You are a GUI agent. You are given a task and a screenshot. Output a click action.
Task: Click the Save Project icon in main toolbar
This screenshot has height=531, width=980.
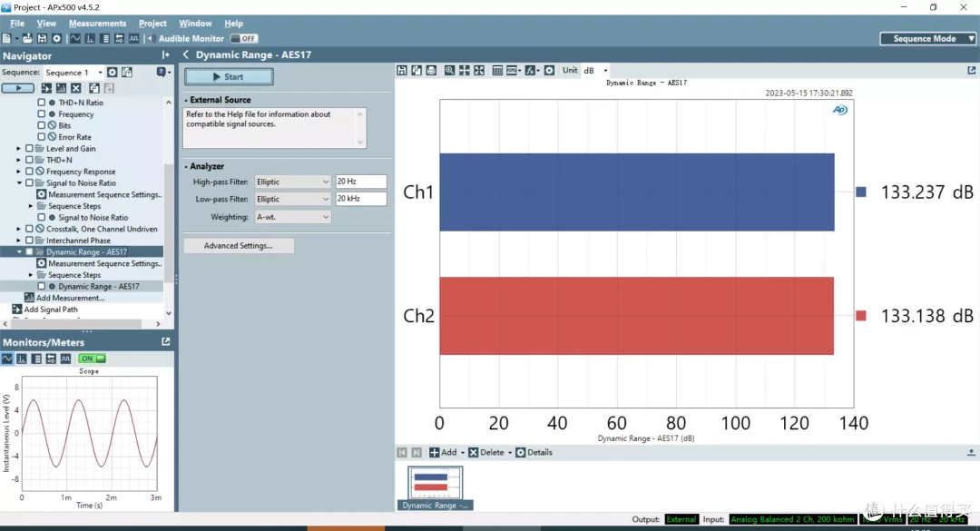(x=42, y=39)
